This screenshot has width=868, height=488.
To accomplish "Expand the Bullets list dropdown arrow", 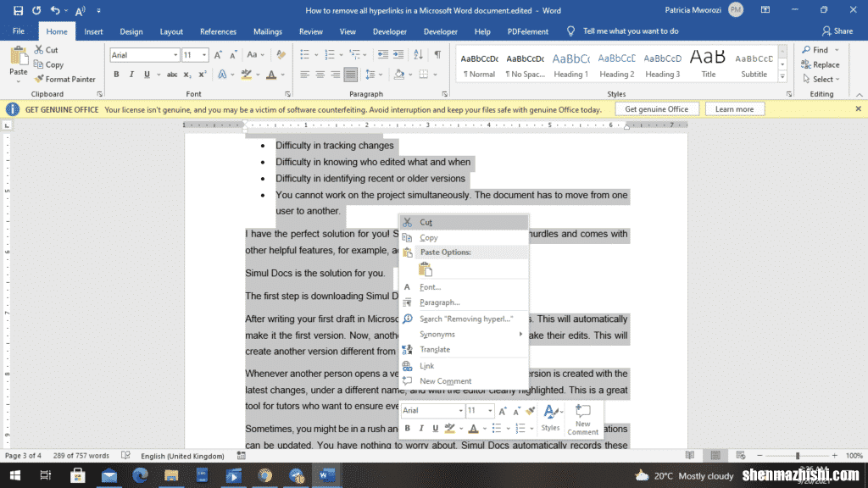I will (x=316, y=55).
